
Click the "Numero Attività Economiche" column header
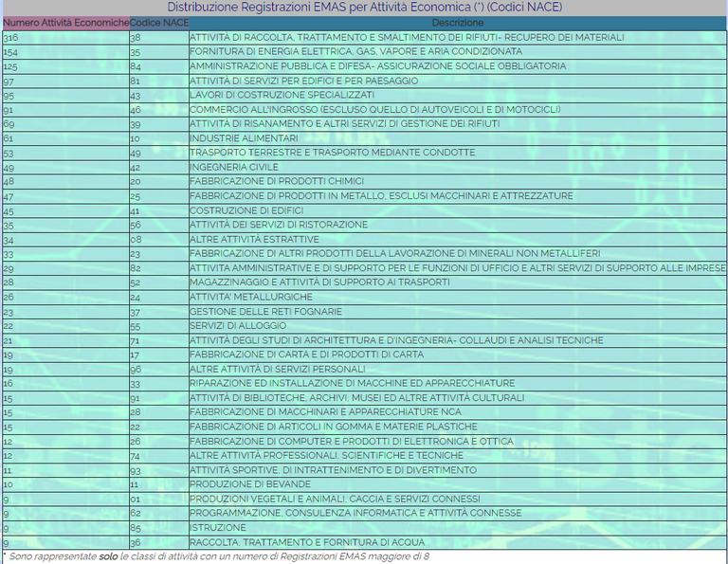tap(64, 22)
